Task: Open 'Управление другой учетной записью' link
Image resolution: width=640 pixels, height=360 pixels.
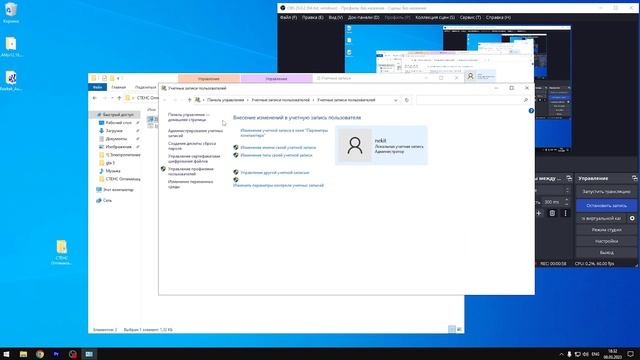Action: 275,173
